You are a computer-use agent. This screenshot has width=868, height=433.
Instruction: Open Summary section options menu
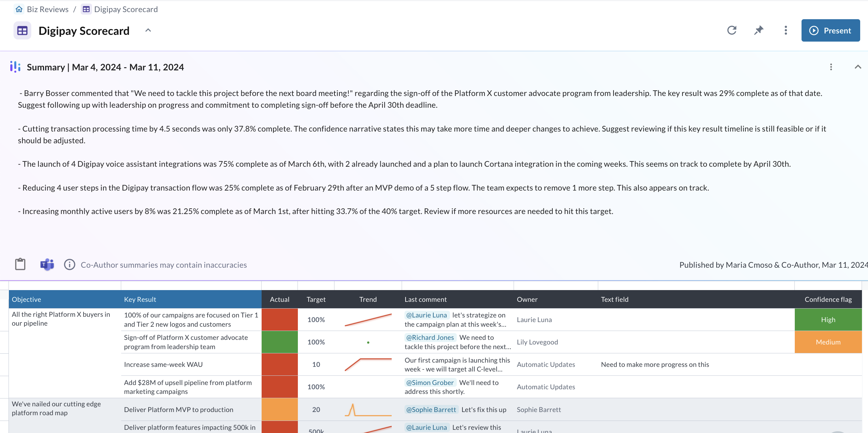pyautogui.click(x=831, y=67)
